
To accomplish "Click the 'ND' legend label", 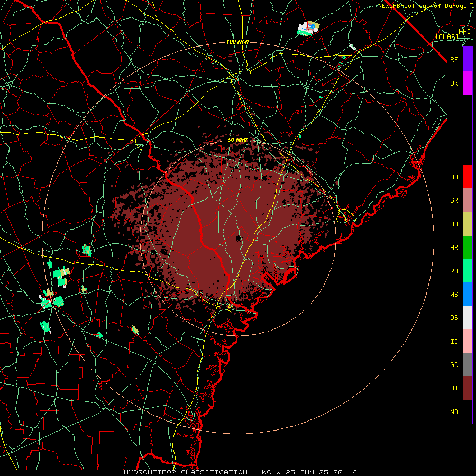I will 454,412.
